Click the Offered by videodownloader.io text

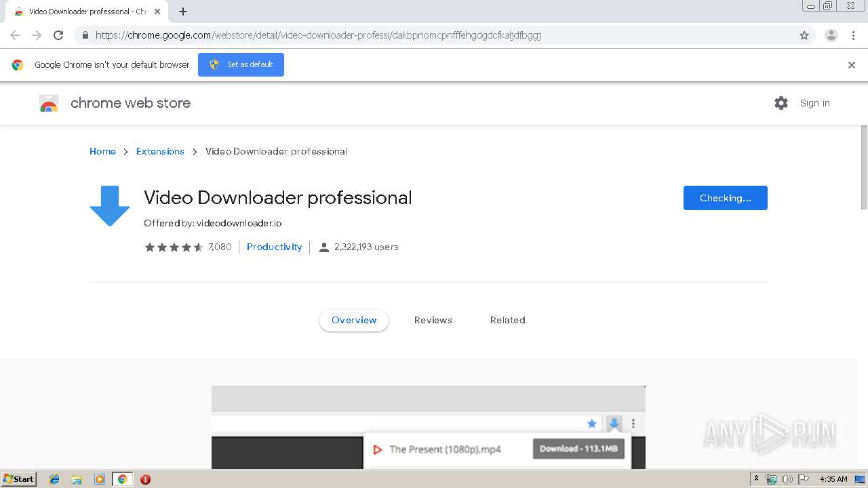212,223
